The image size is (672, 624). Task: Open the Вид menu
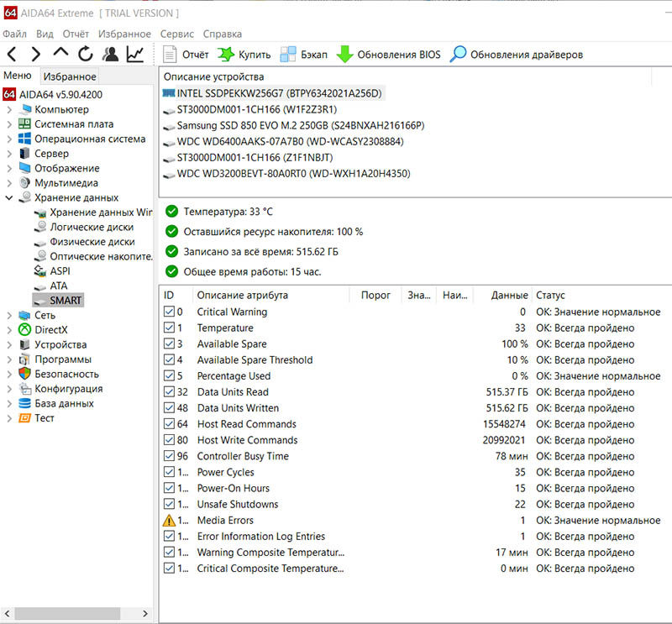(x=45, y=34)
